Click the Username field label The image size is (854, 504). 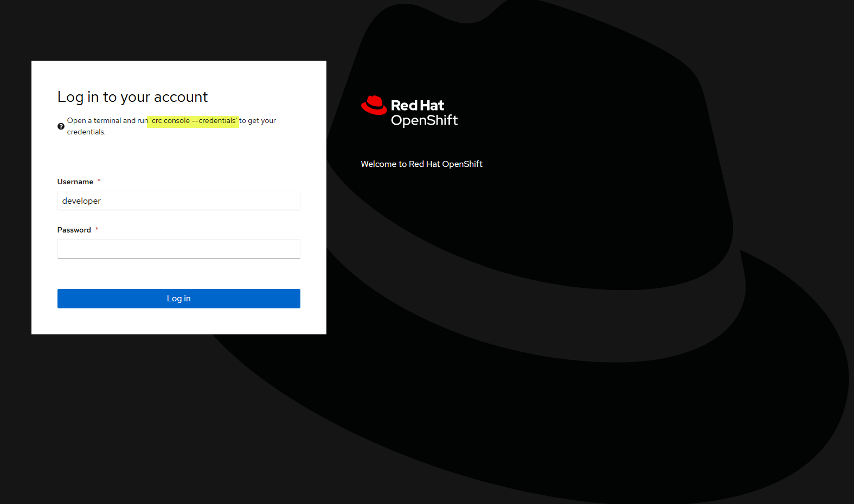coord(75,182)
